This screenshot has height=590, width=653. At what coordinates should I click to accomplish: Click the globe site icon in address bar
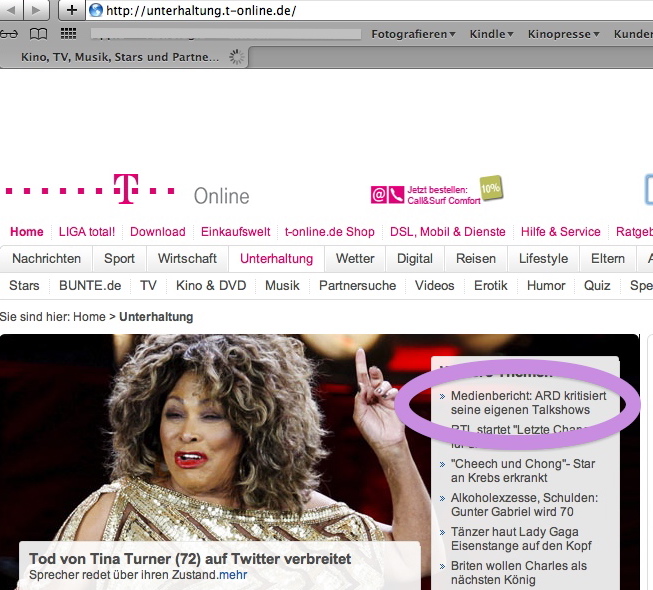[x=96, y=10]
